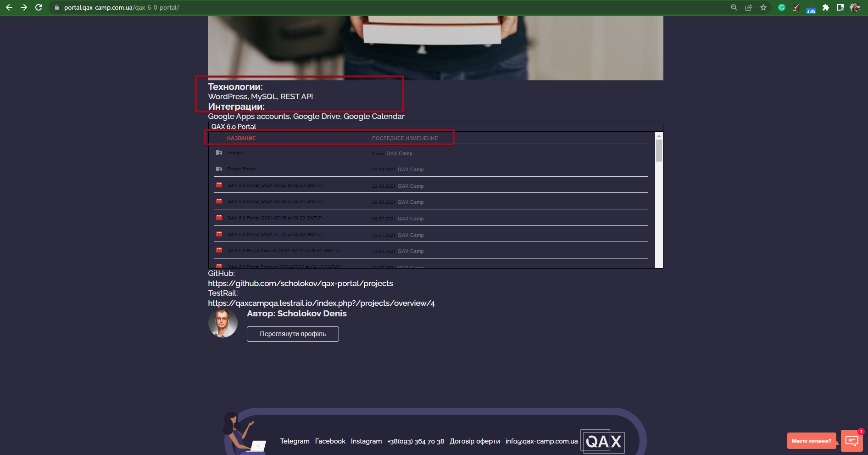Share the page via the share icon
Viewport: 868px width, 455px height.
749,7
